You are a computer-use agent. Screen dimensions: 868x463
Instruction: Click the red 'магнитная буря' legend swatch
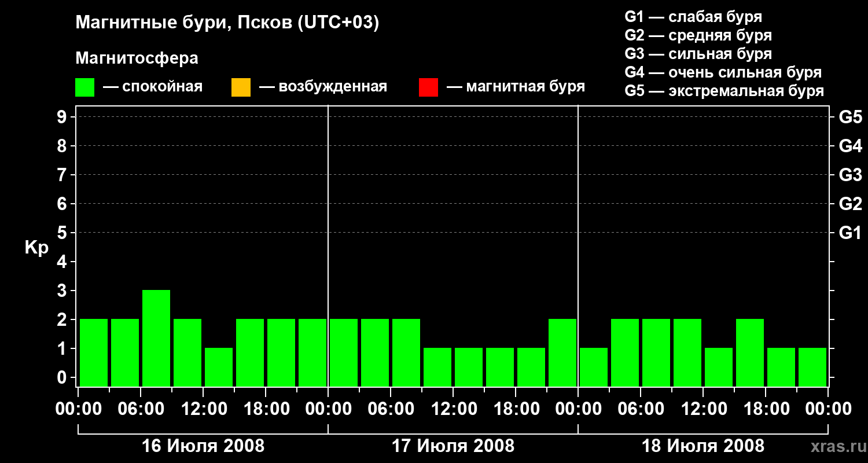click(428, 87)
